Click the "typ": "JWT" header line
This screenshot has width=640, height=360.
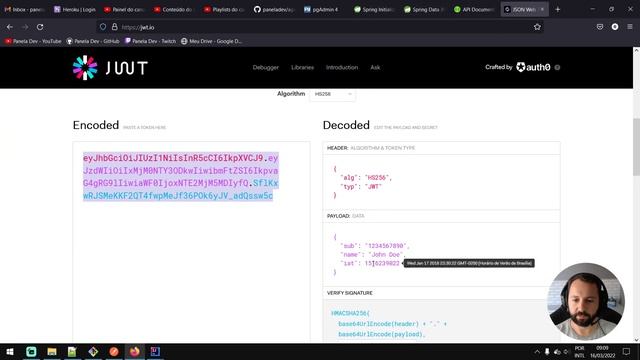(x=361, y=187)
